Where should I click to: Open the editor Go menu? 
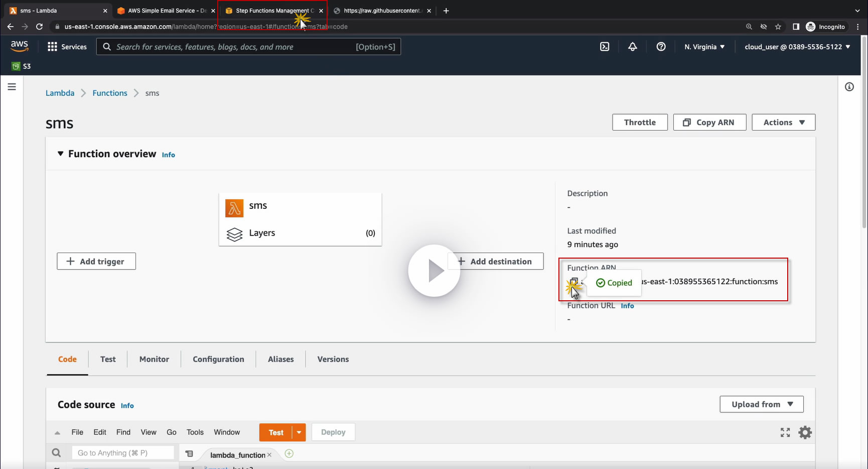point(172,432)
